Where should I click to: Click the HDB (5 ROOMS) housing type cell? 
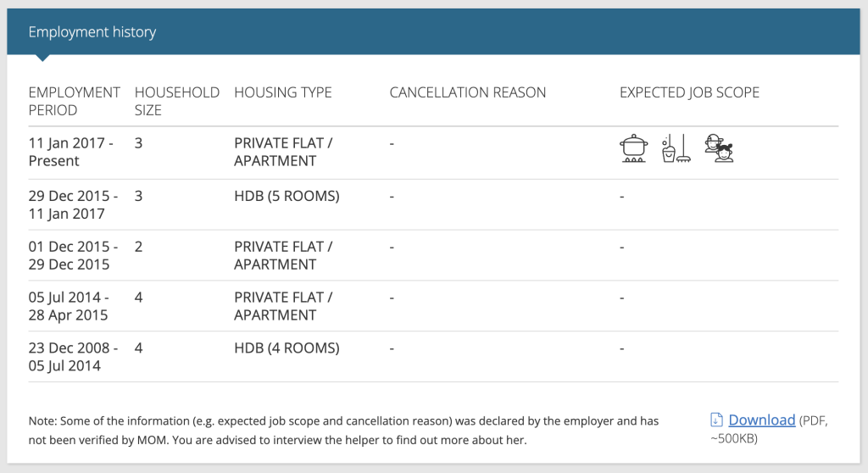coord(287,196)
